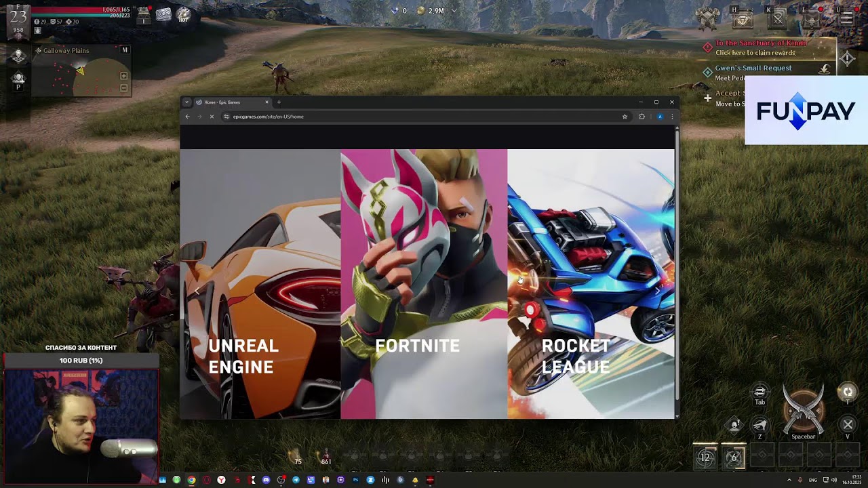Viewport: 868px width, 488px height.
Task: Select Gwen's Small Request quest
Action: tap(753, 68)
